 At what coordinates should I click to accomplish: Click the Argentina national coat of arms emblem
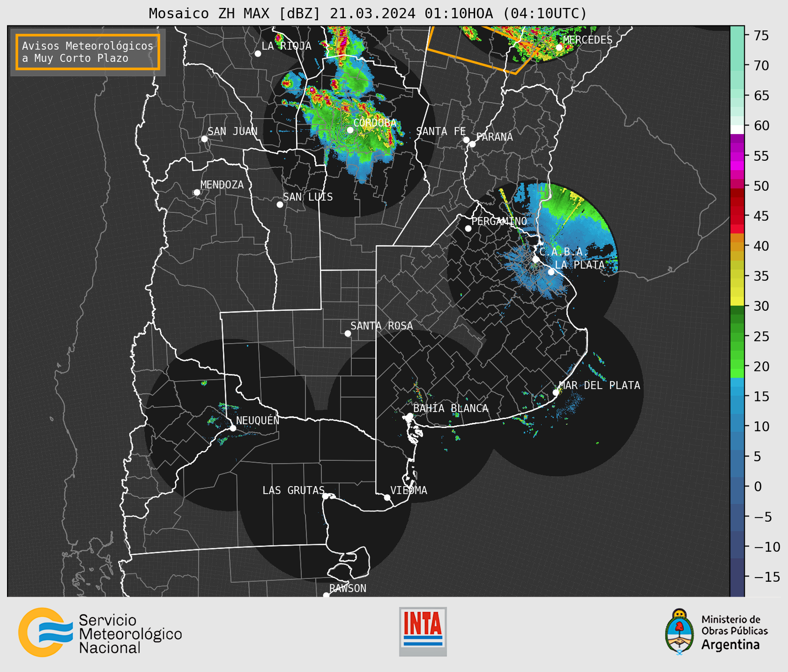click(x=680, y=632)
